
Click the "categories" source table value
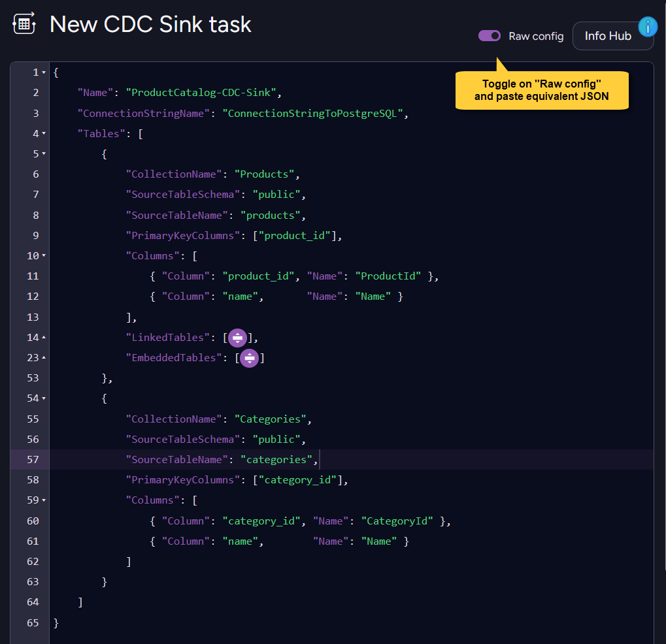tap(276, 459)
